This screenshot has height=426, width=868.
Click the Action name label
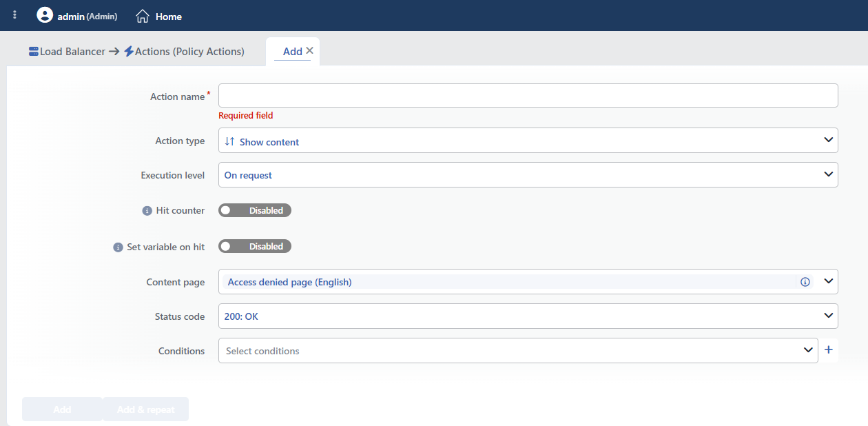(x=178, y=97)
